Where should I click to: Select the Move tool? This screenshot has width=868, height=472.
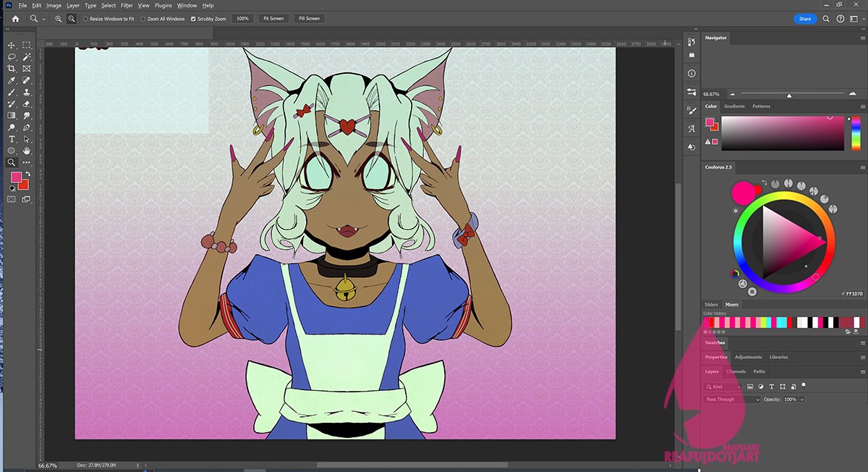point(12,45)
